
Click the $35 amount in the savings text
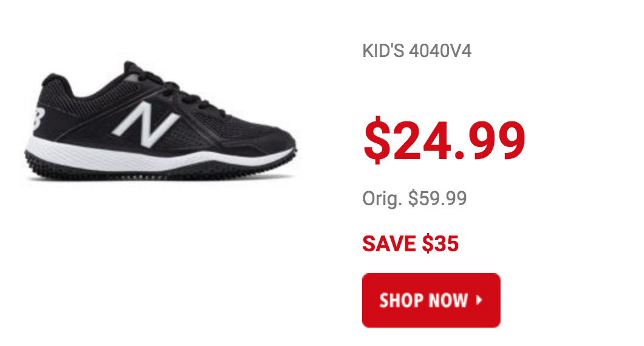pyautogui.click(x=440, y=243)
